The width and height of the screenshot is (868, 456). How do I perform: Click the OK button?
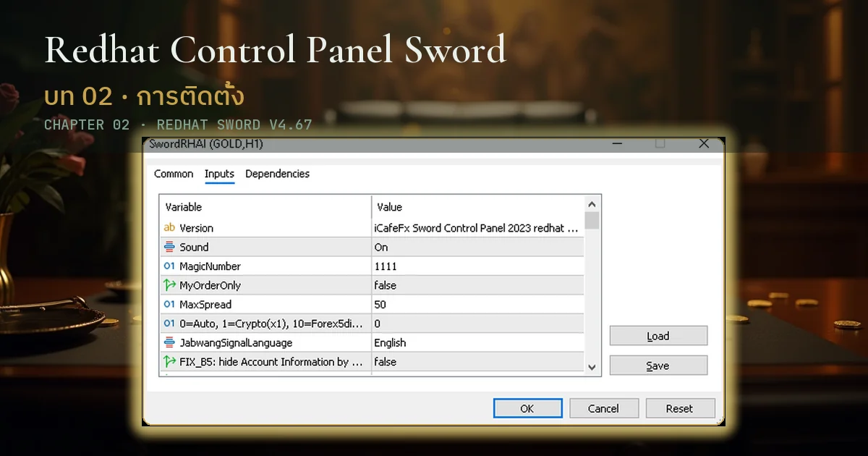pyautogui.click(x=527, y=408)
